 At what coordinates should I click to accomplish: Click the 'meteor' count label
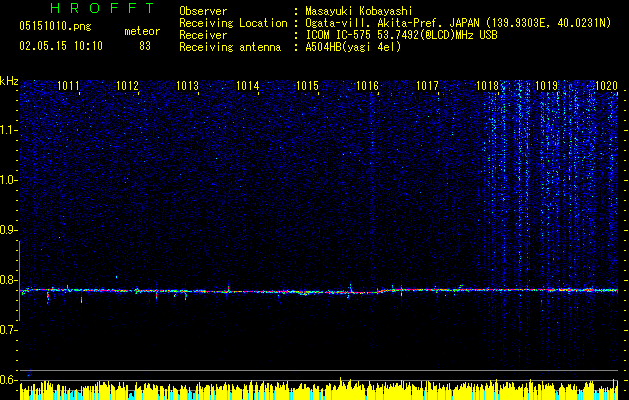(x=142, y=31)
